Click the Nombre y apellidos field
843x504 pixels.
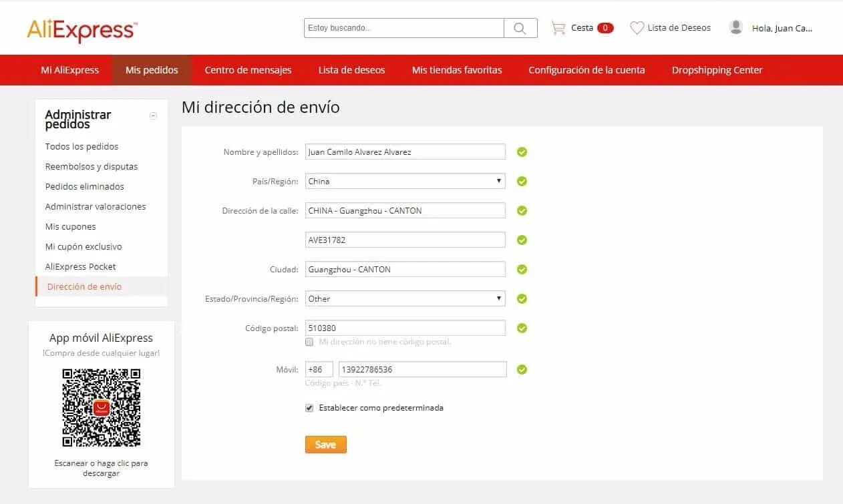coord(405,152)
